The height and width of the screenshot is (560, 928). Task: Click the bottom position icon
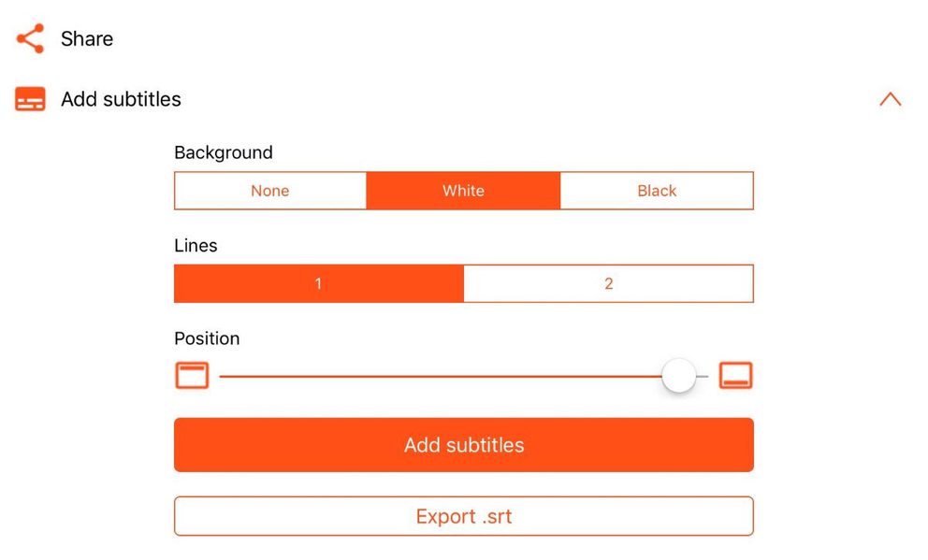pos(735,376)
